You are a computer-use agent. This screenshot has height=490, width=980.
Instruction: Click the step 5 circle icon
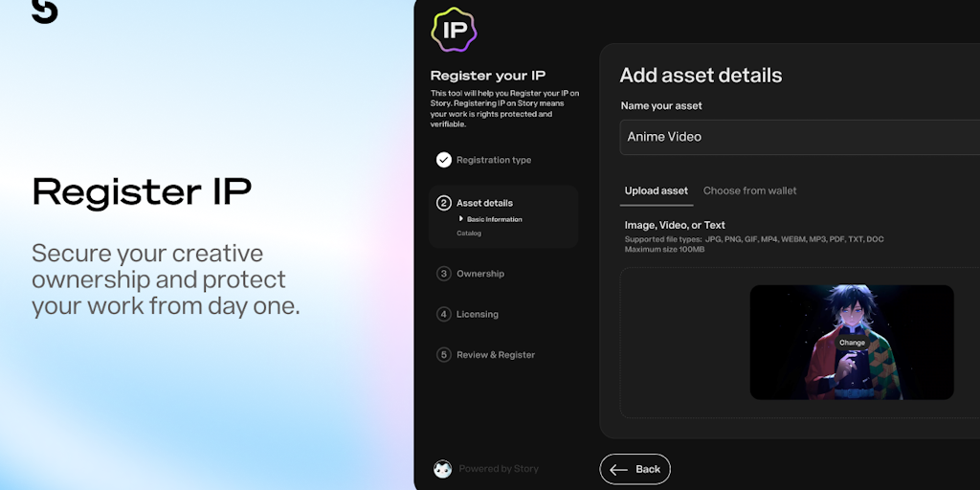coord(444,355)
